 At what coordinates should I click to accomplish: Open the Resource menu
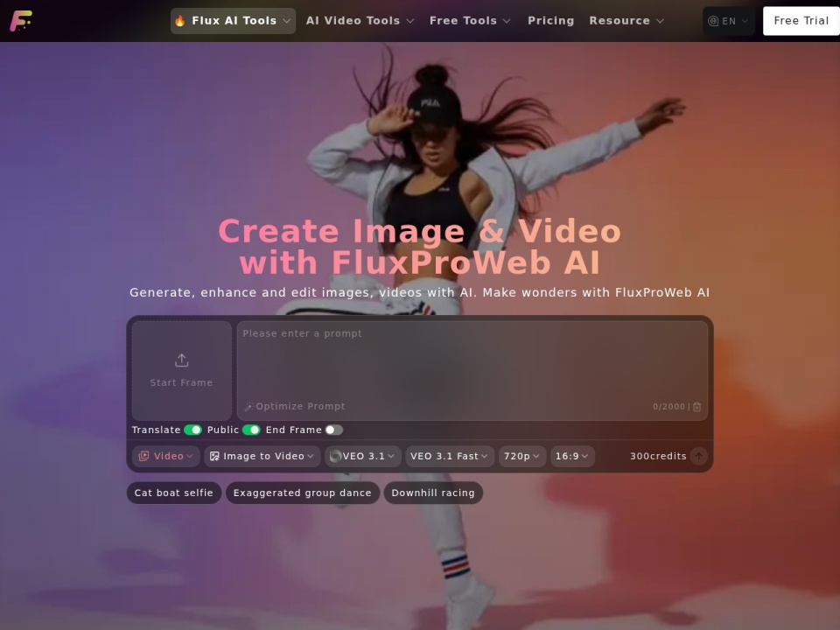pyautogui.click(x=626, y=21)
